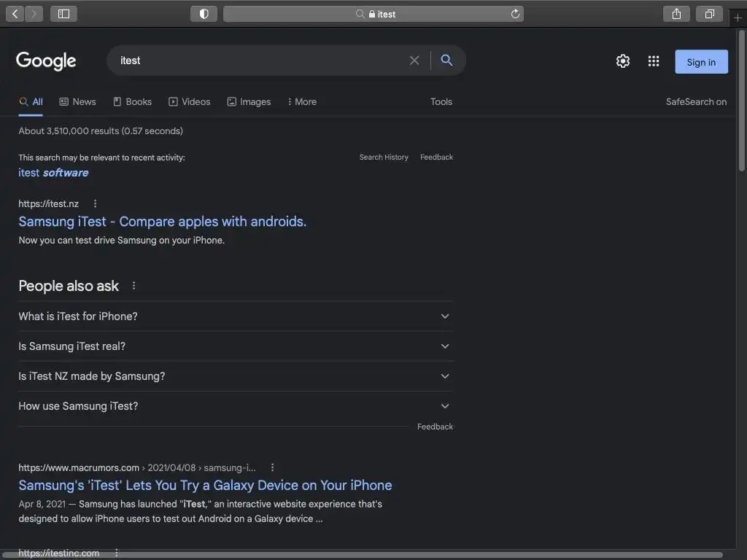This screenshot has height=560, width=747.
Task: Go forward with Safari's forward arrow
Action: pos(34,14)
